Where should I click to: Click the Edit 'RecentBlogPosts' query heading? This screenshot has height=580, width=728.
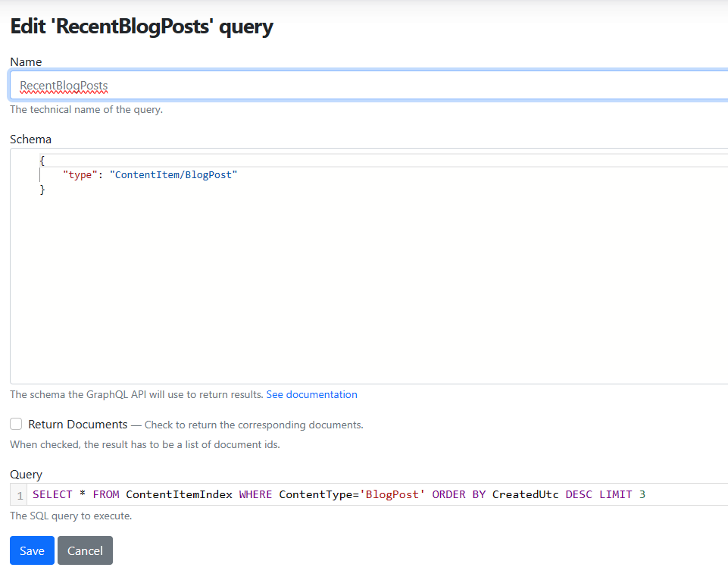[141, 26]
